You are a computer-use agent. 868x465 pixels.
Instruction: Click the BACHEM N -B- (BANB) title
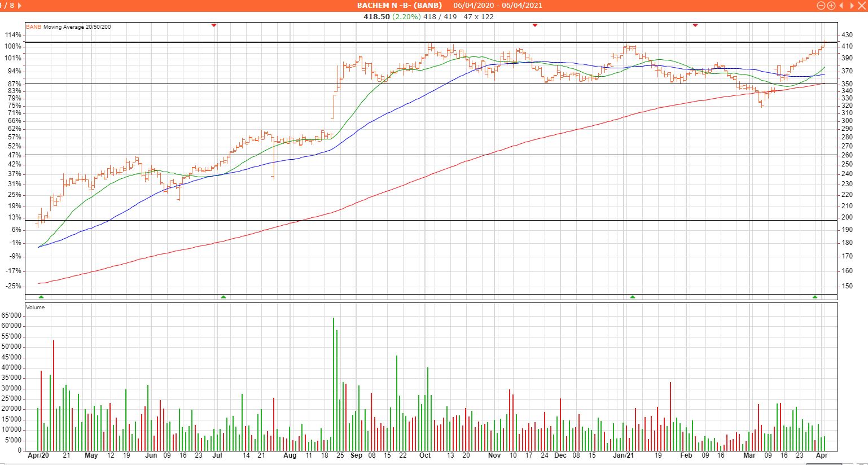pos(399,6)
